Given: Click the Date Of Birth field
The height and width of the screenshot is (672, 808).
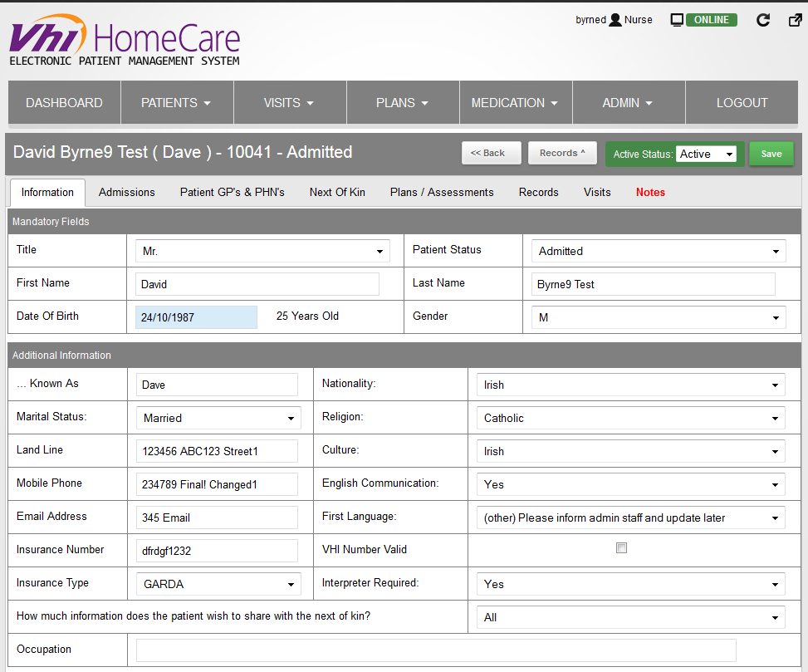Looking at the screenshot, I should [x=196, y=317].
